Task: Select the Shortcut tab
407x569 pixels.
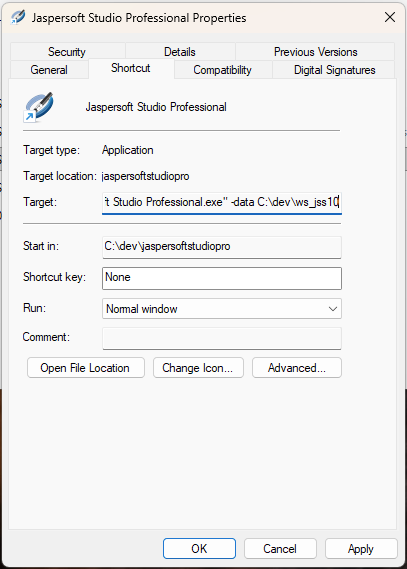Action: (131, 68)
